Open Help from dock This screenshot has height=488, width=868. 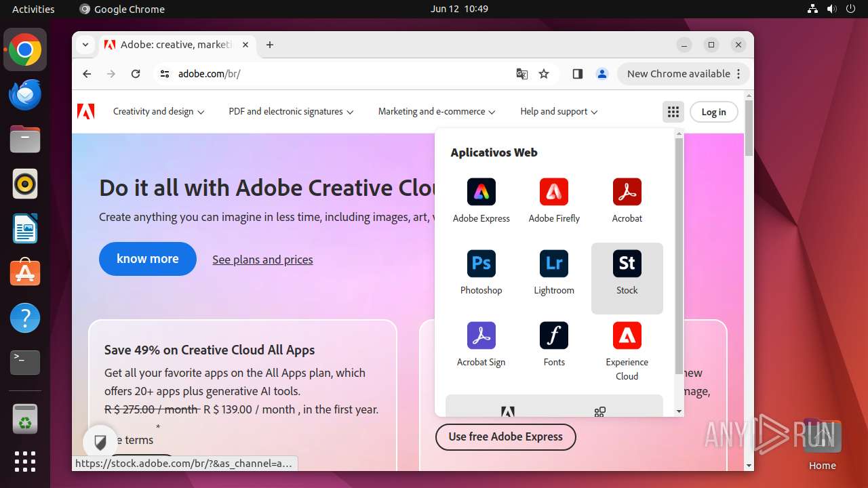point(25,318)
